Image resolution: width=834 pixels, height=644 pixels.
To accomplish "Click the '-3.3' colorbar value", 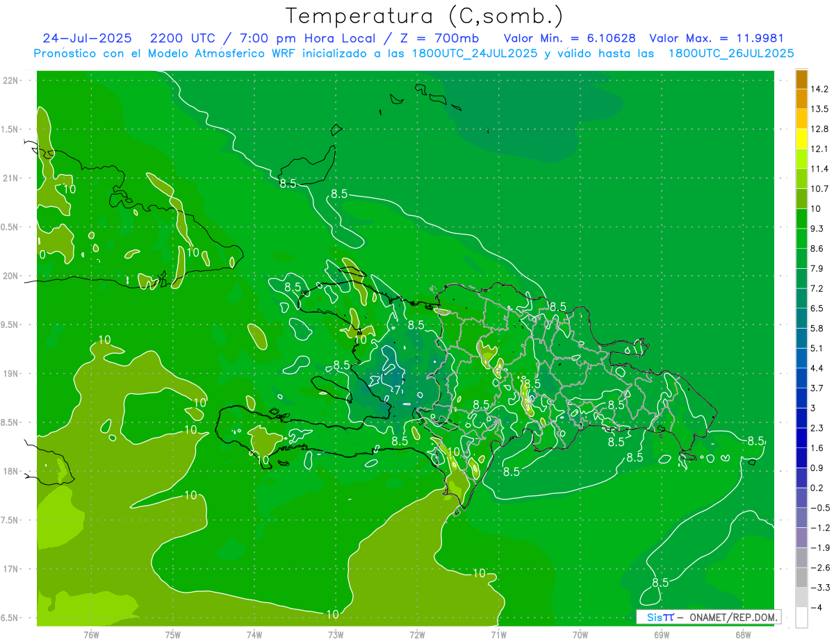I will [819, 588].
